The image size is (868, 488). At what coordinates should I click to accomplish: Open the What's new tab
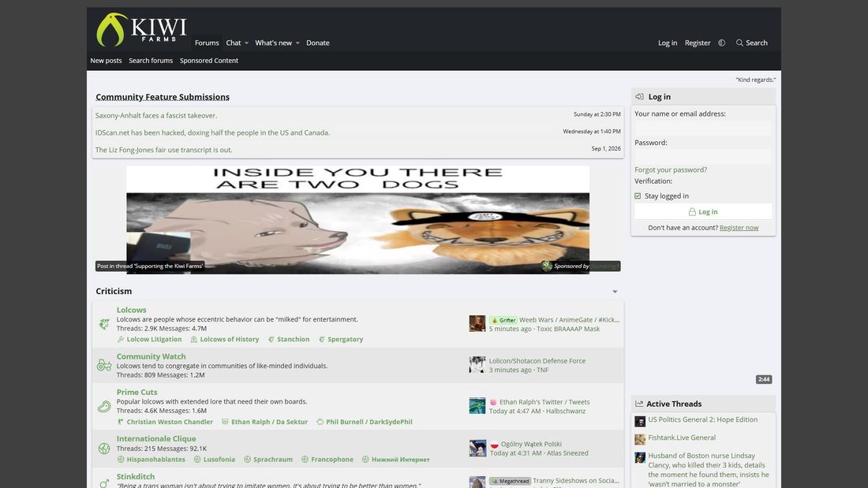click(x=274, y=43)
